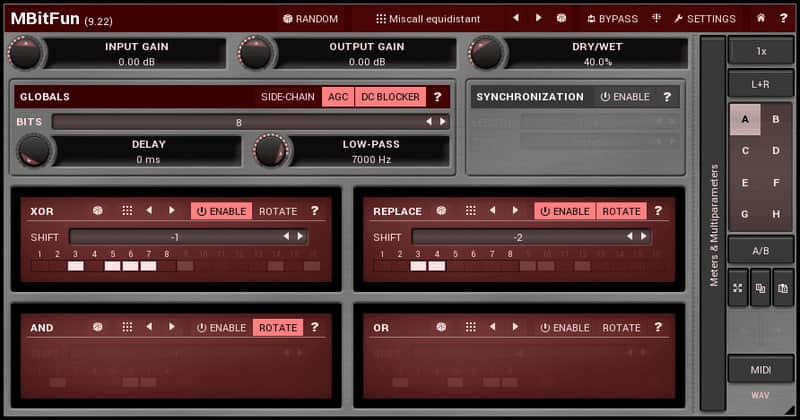Increase XOR SHIFT with right arrow
800x420 pixels.
(x=301, y=236)
